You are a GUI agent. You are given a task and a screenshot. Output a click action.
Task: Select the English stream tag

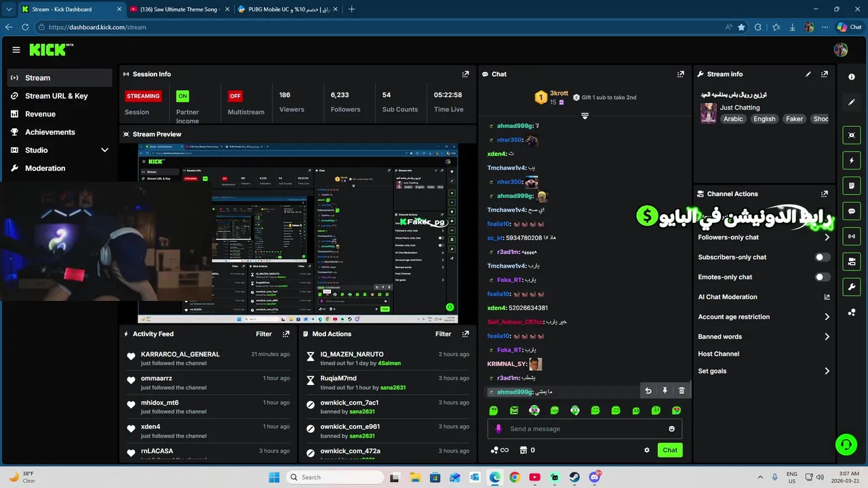(x=764, y=119)
